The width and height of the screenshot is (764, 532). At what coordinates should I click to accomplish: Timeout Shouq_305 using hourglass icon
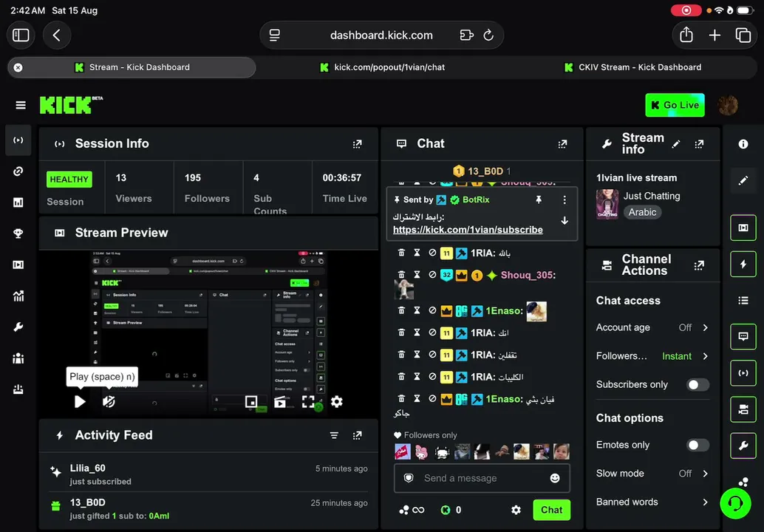pos(417,275)
